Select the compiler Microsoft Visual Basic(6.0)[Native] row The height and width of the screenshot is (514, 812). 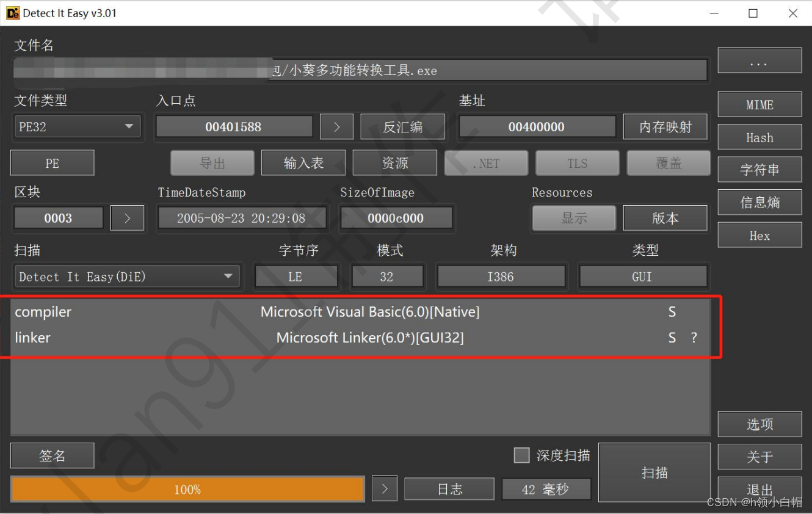360,312
